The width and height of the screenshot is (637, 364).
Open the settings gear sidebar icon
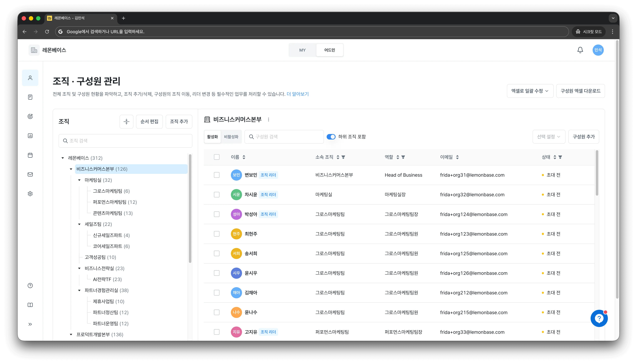[30, 194]
